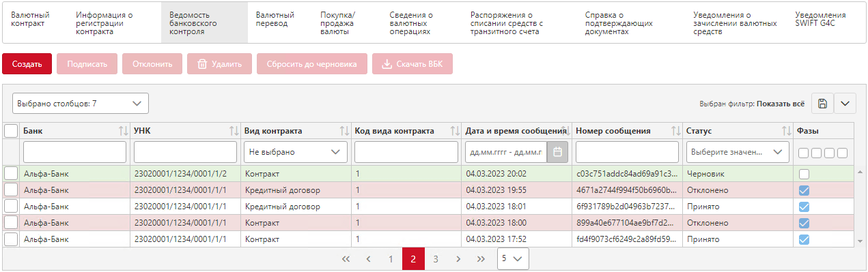This screenshot has width=868, height=272.
Task: Open the calendar date range picker
Action: coord(557,152)
